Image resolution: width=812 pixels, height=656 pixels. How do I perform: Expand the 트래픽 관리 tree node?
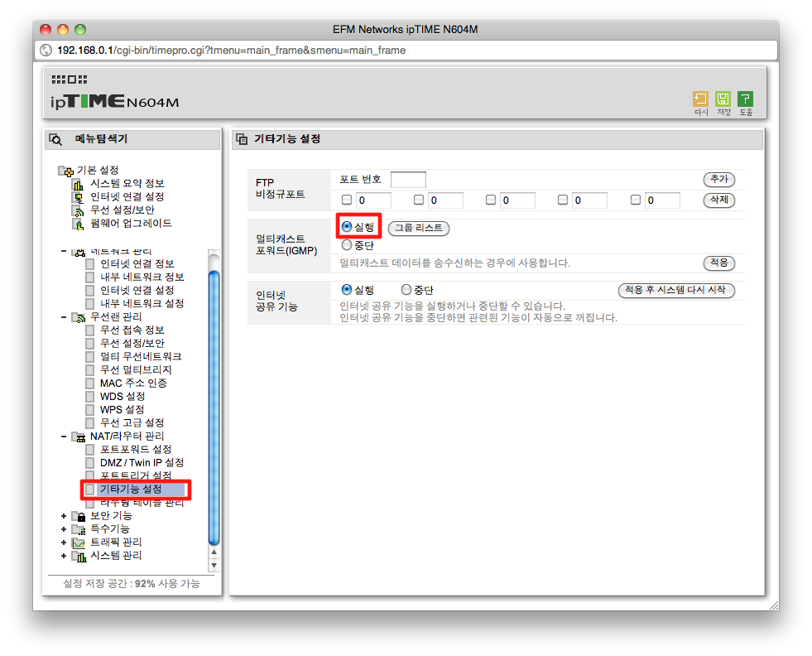pos(64,543)
